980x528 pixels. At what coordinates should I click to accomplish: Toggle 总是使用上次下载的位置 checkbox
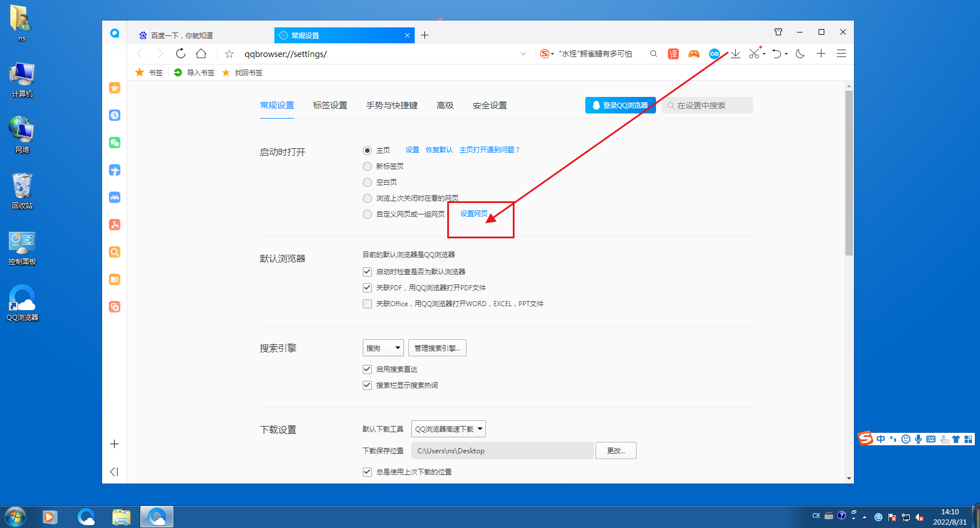coord(367,472)
